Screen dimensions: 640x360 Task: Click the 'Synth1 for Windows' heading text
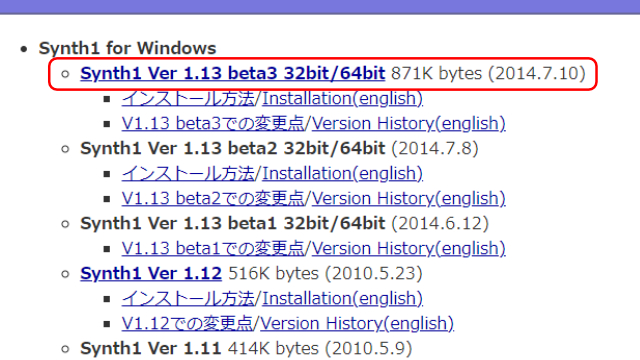pyautogui.click(x=127, y=48)
